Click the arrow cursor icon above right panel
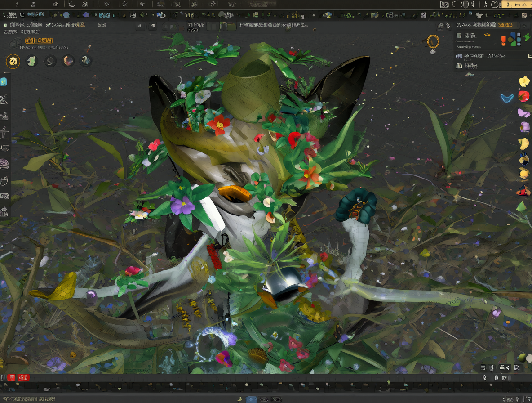Image resolution: width=532 pixels, height=403 pixels. tap(448, 26)
